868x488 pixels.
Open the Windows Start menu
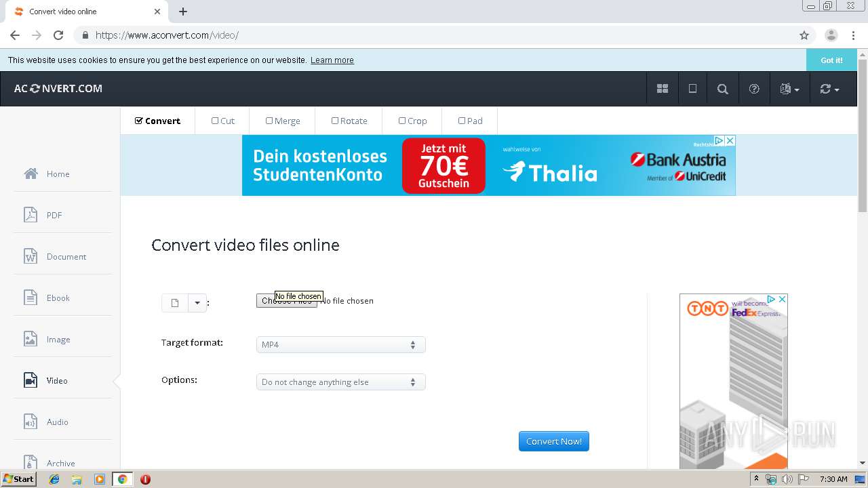18,479
